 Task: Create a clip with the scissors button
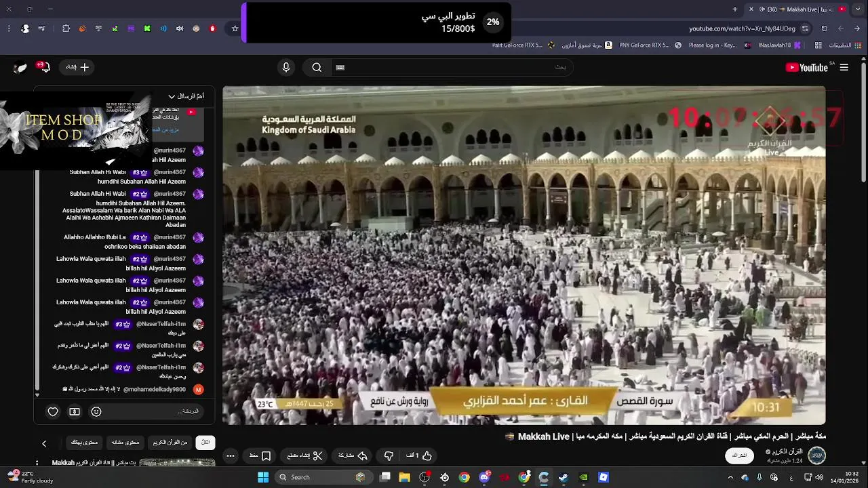(x=305, y=455)
